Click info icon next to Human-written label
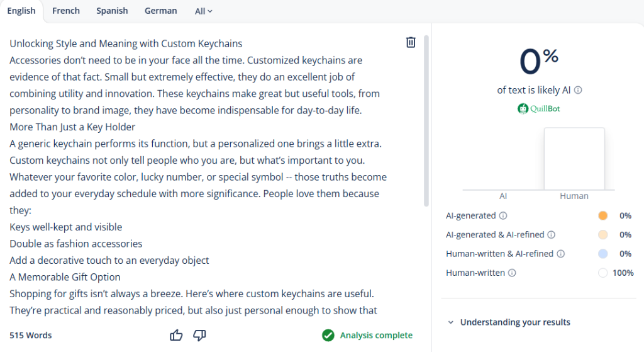This screenshot has width=644, height=352. point(512,273)
